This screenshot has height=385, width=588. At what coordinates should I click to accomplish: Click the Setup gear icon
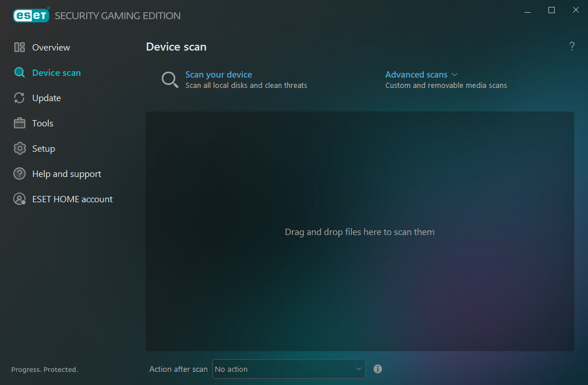(x=20, y=149)
